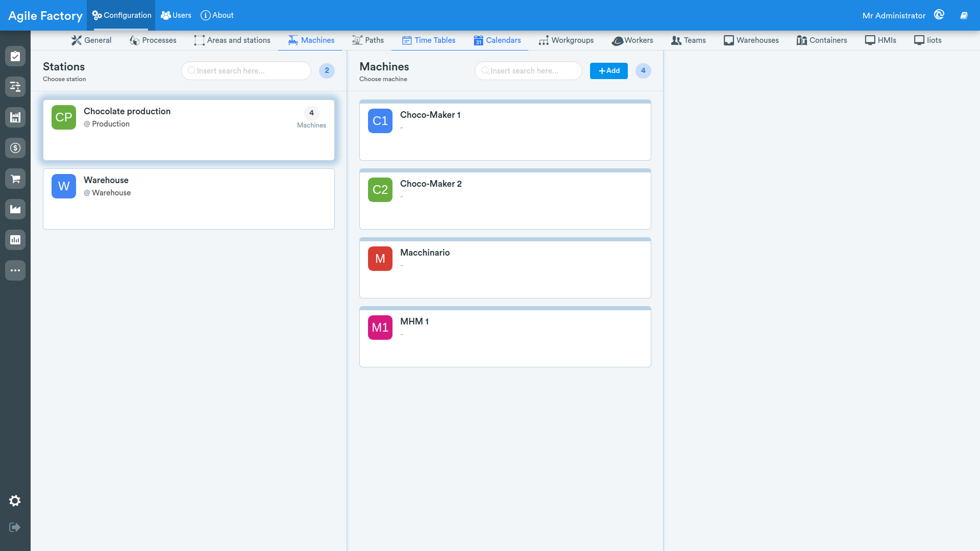
Task: Open the shopping cart sidebar icon
Action: click(x=15, y=179)
